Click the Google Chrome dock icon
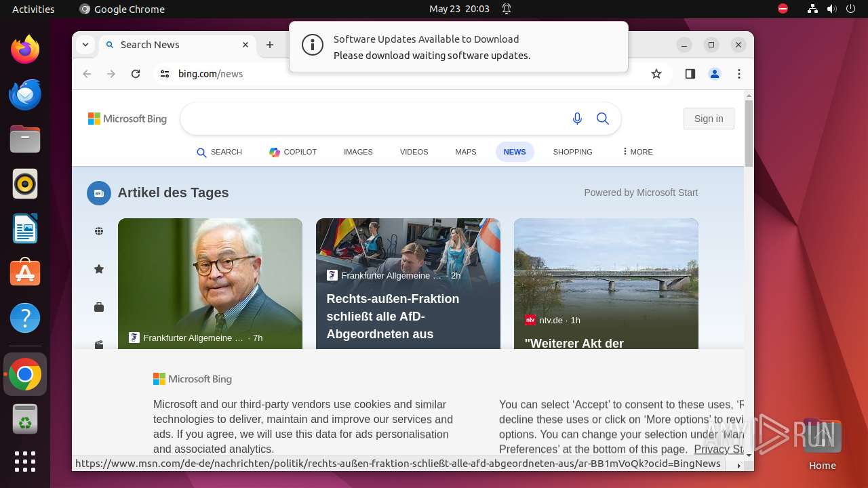Screen dimensions: 868x488 click(25, 374)
